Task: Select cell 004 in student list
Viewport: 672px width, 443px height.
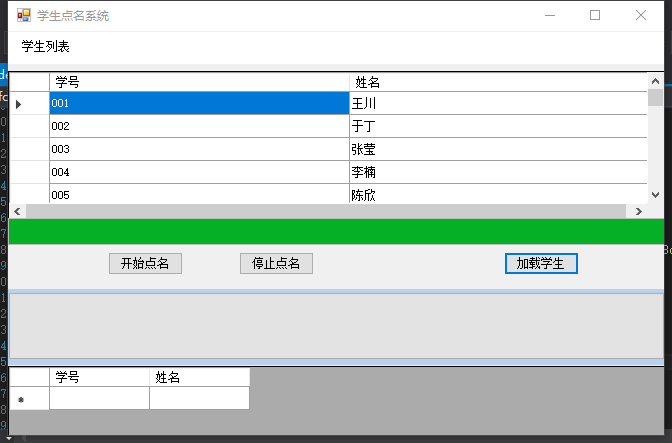Action: pyautogui.click(x=199, y=172)
